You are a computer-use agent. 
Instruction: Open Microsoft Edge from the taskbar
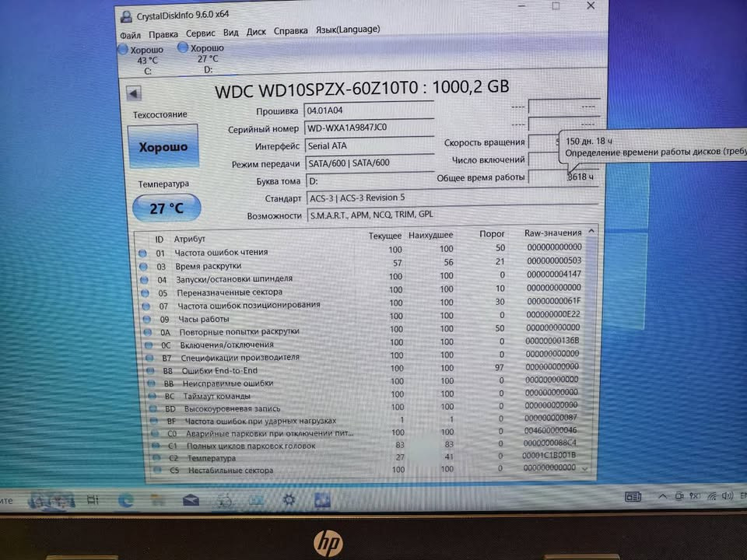tap(125, 499)
